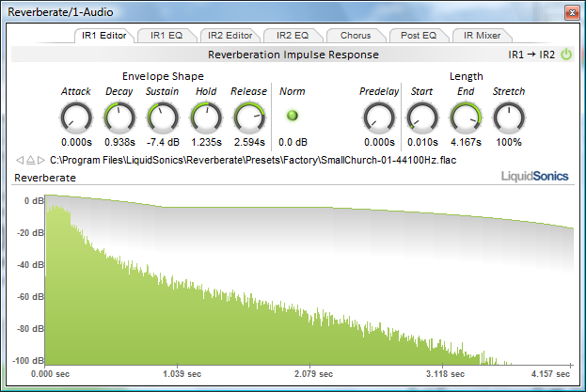This screenshot has width=586, height=392.
Task: Click the Release value 2.594s
Action: (x=249, y=142)
